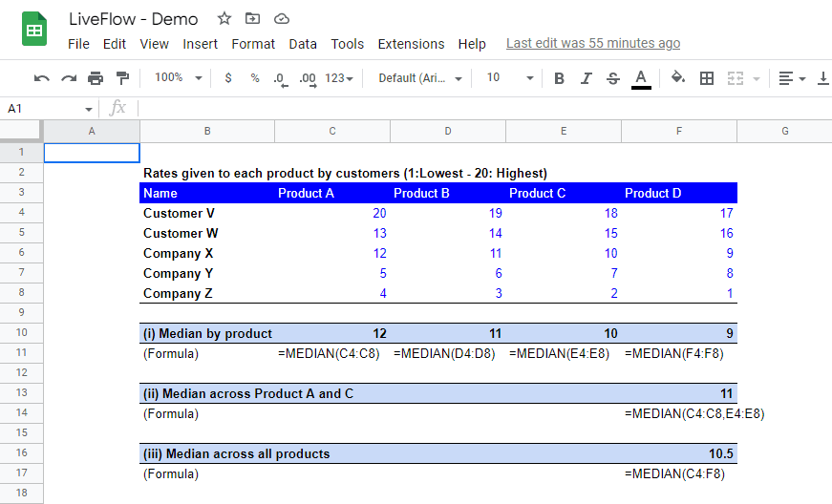Star the LiveFlow - Demo document
This screenshot has width=832, height=504.
click(224, 19)
